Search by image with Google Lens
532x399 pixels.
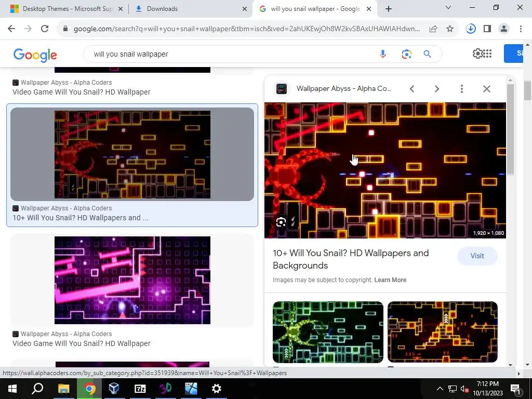[x=406, y=54]
